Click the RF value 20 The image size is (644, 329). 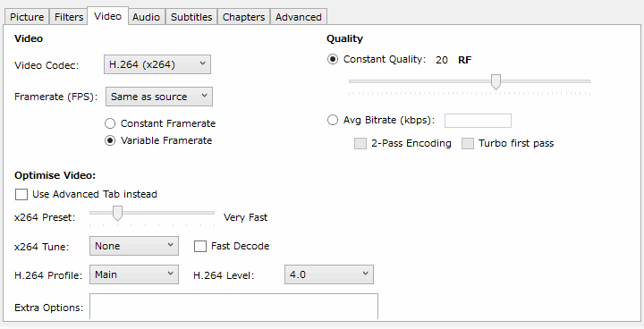[x=442, y=60]
